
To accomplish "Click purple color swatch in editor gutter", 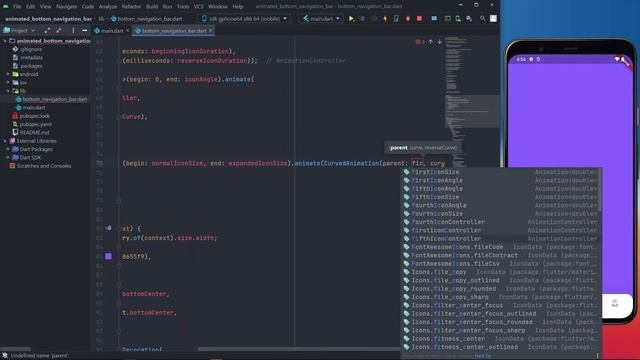I will [108, 256].
